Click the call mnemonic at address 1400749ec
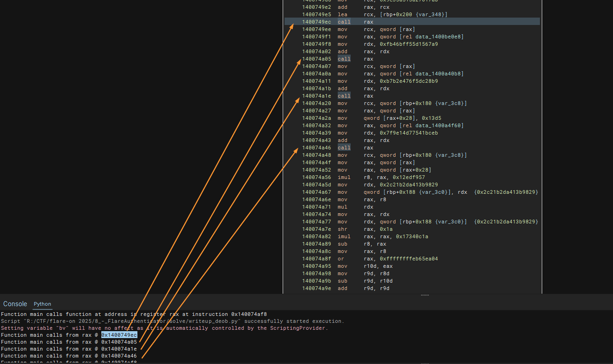The height and width of the screenshot is (364, 613). (x=344, y=22)
